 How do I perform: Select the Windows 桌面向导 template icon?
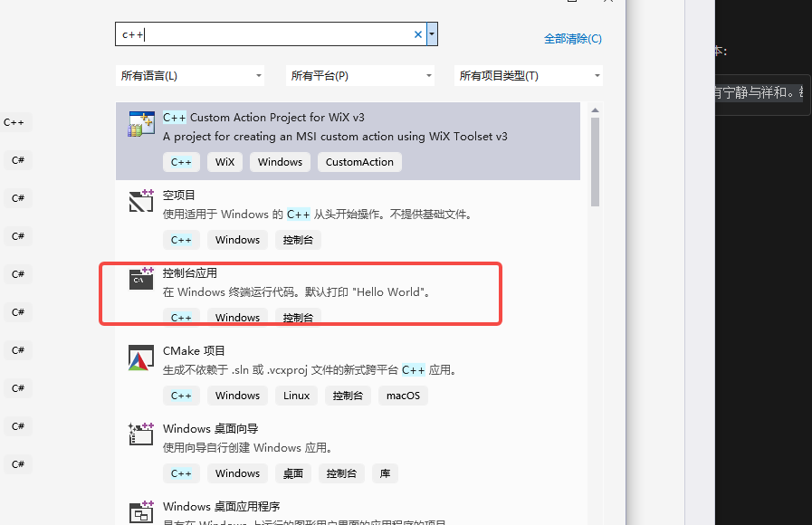click(x=141, y=434)
